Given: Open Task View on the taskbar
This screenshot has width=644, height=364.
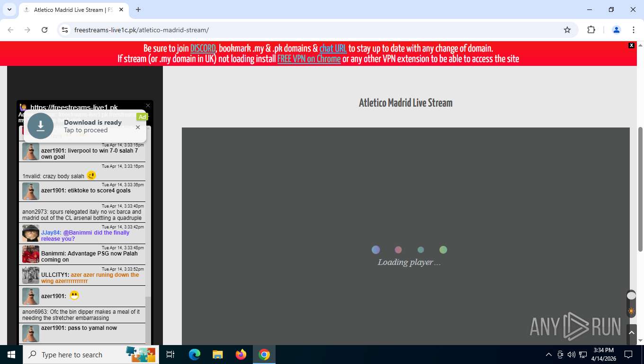Looking at the screenshot, I should point(170,355).
